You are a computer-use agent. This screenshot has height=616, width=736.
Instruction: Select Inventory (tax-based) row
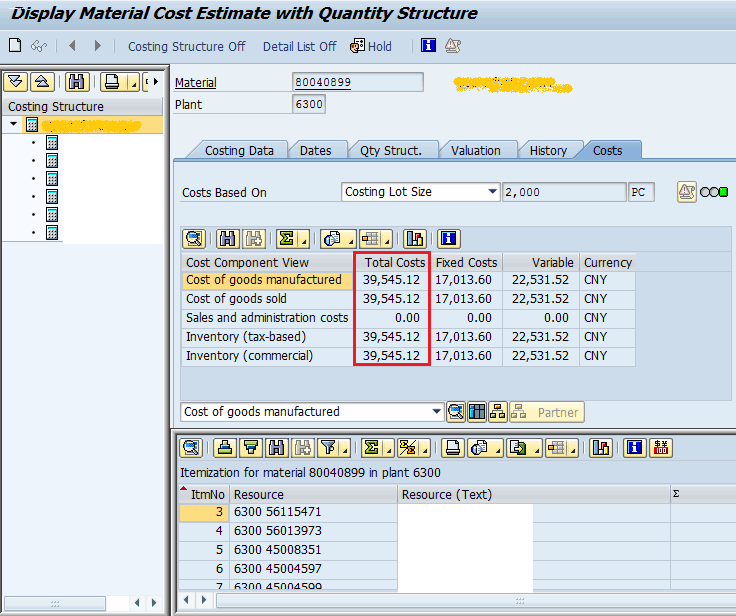(x=408, y=337)
